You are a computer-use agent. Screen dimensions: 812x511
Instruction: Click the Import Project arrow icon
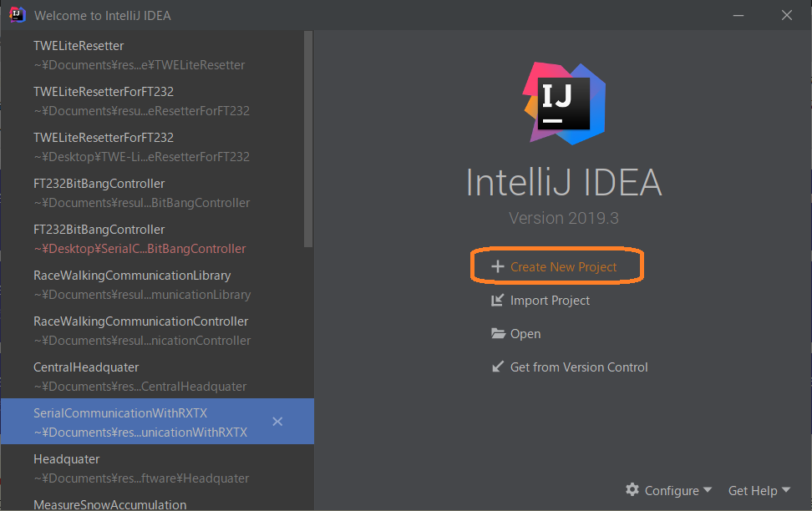coord(497,301)
